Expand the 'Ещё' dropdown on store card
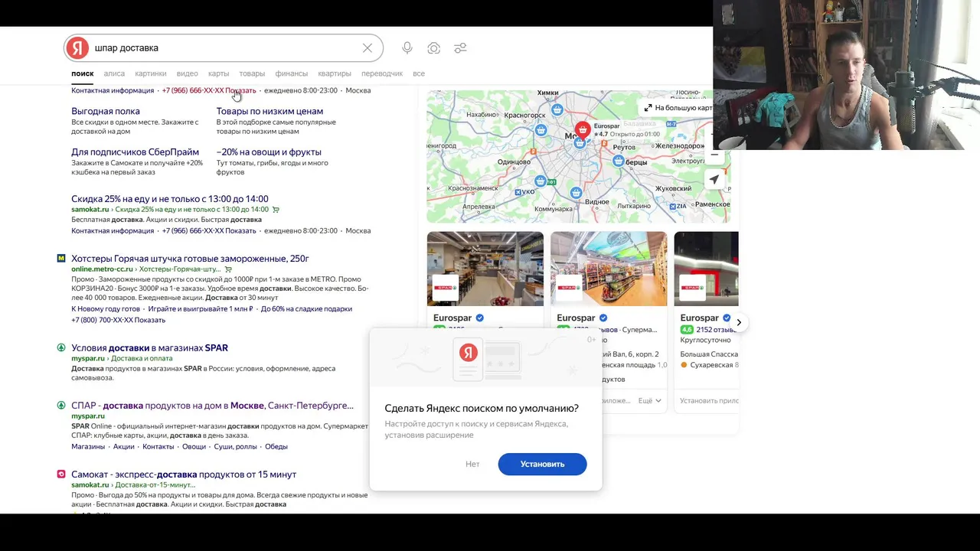Screen dimensions: 980x551 point(649,401)
